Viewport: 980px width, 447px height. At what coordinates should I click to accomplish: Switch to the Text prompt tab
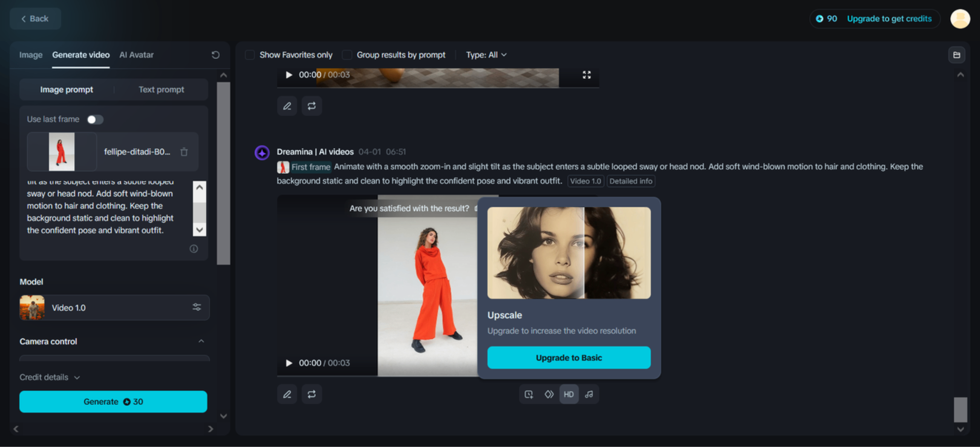point(161,89)
